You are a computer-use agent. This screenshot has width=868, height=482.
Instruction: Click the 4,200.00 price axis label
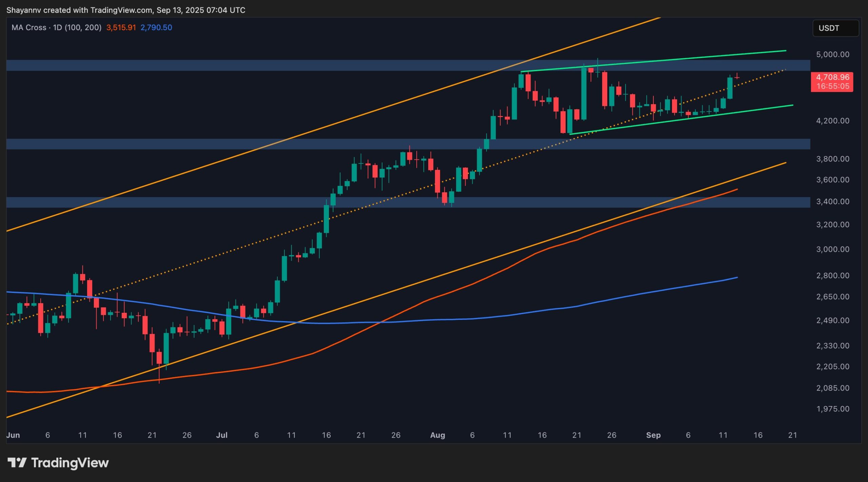[x=832, y=121]
